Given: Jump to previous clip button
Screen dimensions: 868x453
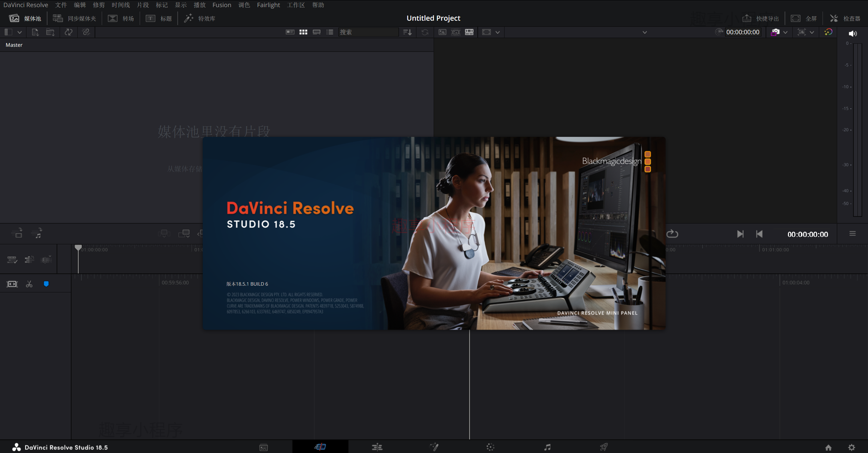Looking at the screenshot, I should [x=759, y=234].
